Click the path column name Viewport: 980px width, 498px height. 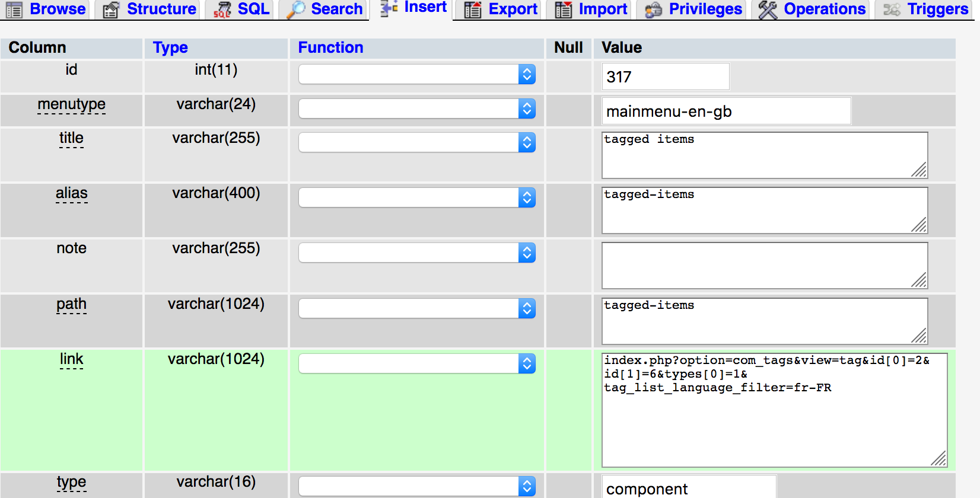[x=71, y=304]
